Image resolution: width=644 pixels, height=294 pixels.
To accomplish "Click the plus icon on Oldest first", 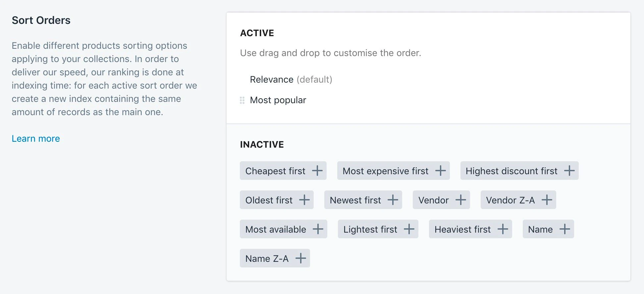I will pyautogui.click(x=304, y=200).
